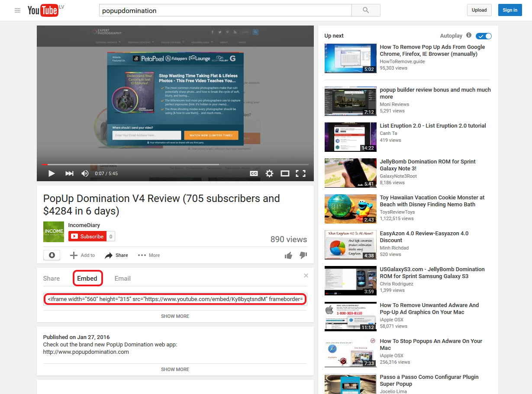Click the HowToRemove.guide channel name
532x394 pixels.
point(402,61)
